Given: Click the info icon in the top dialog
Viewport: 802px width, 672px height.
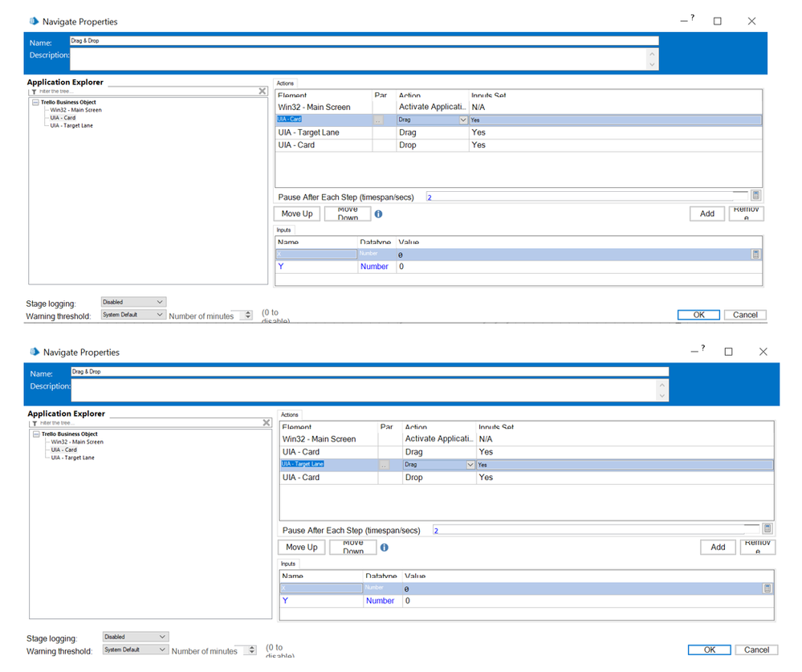Looking at the screenshot, I should click(x=378, y=214).
